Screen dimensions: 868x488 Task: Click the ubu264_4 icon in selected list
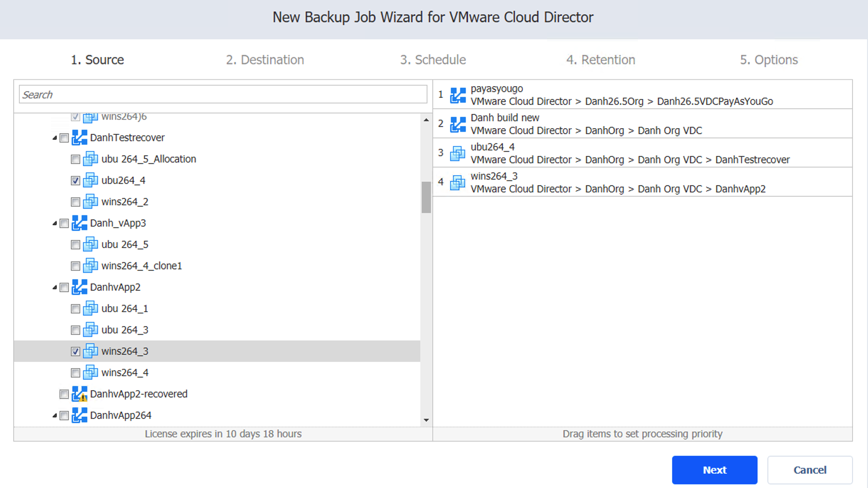[458, 154]
